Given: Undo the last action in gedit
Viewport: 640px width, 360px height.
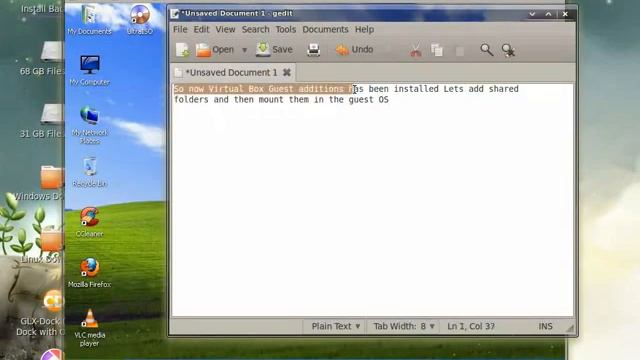Looking at the screenshot, I should (x=354, y=50).
